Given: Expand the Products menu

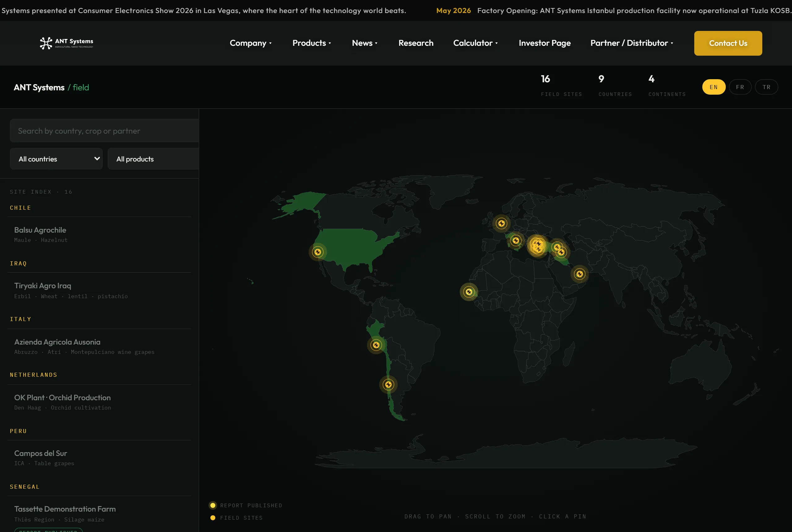Looking at the screenshot, I should [x=312, y=43].
